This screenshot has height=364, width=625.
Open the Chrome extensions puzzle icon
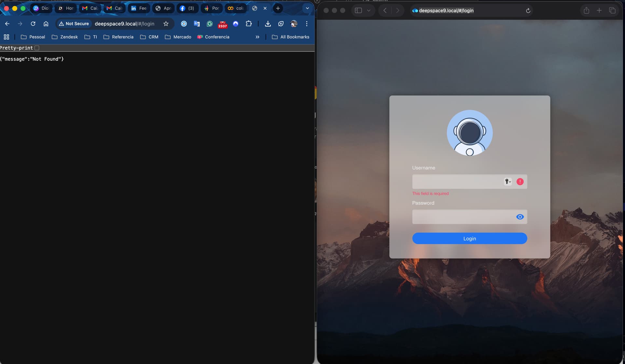tap(249, 24)
